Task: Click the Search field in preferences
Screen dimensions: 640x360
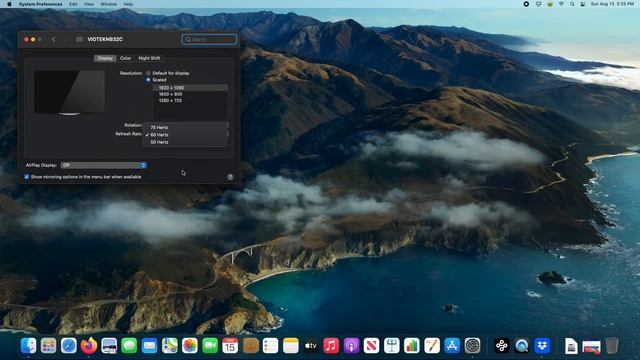Action: 209,39
